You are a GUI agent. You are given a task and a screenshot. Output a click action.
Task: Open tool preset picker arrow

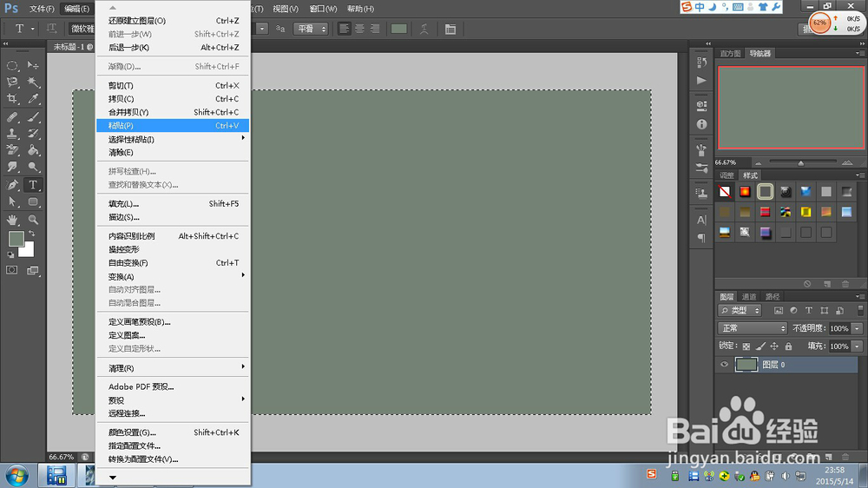33,29
